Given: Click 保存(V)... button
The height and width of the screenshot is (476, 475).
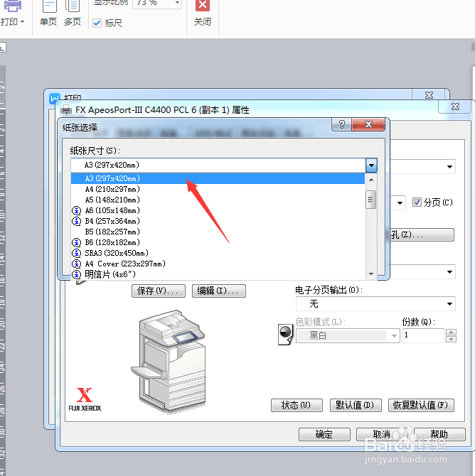Looking at the screenshot, I should click(x=159, y=291).
